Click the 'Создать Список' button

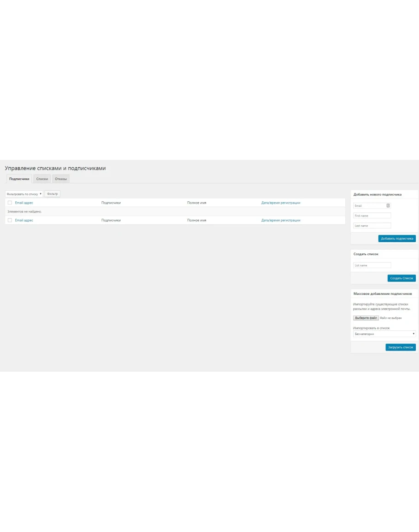coord(402,278)
